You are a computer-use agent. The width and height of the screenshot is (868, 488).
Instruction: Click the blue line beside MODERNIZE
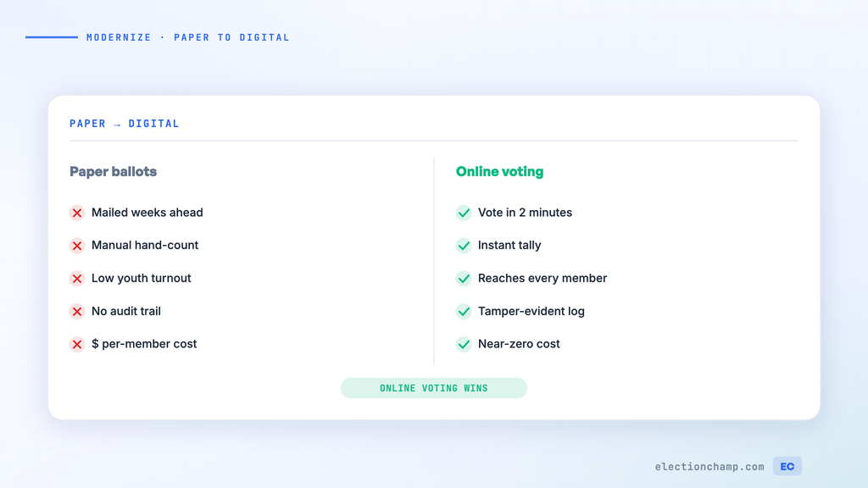[x=52, y=37]
